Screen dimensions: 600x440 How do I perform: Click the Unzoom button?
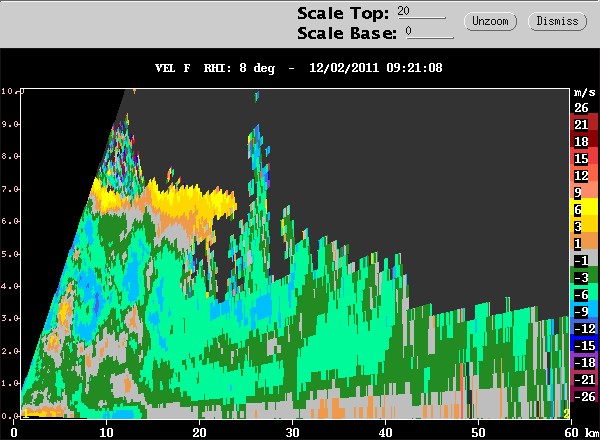coord(490,21)
